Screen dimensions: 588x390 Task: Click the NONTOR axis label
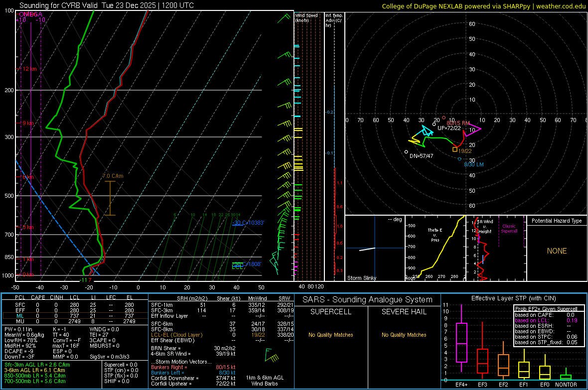[566, 385]
